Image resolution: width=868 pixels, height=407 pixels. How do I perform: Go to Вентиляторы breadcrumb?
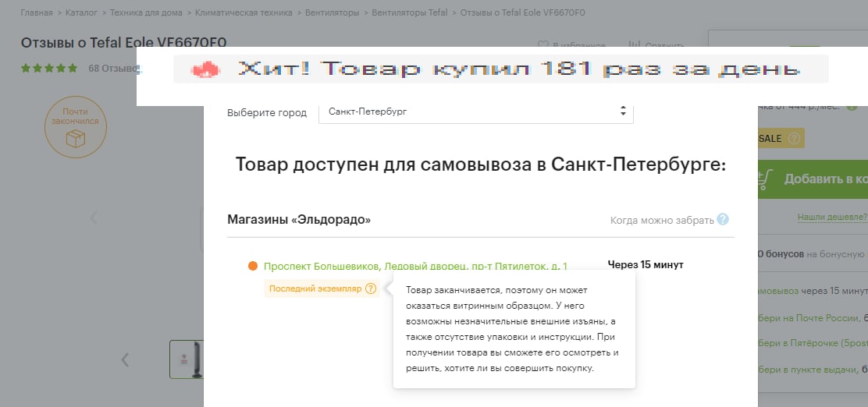332,12
